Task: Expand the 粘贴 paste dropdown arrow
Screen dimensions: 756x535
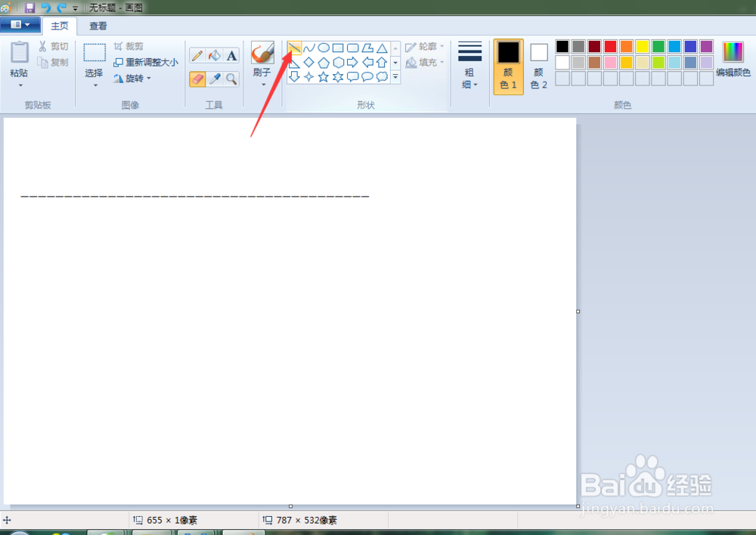Action: click(x=20, y=85)
